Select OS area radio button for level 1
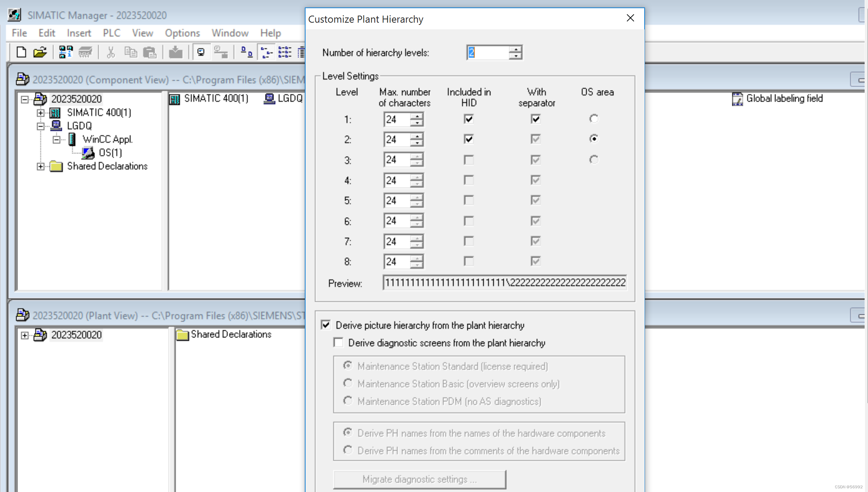The image size is (868, 492). 593,119
